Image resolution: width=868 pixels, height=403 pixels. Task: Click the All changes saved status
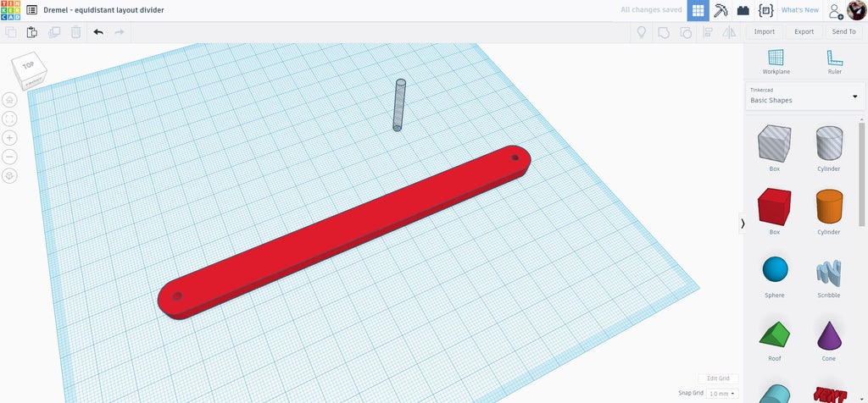[x=651, y=10]
